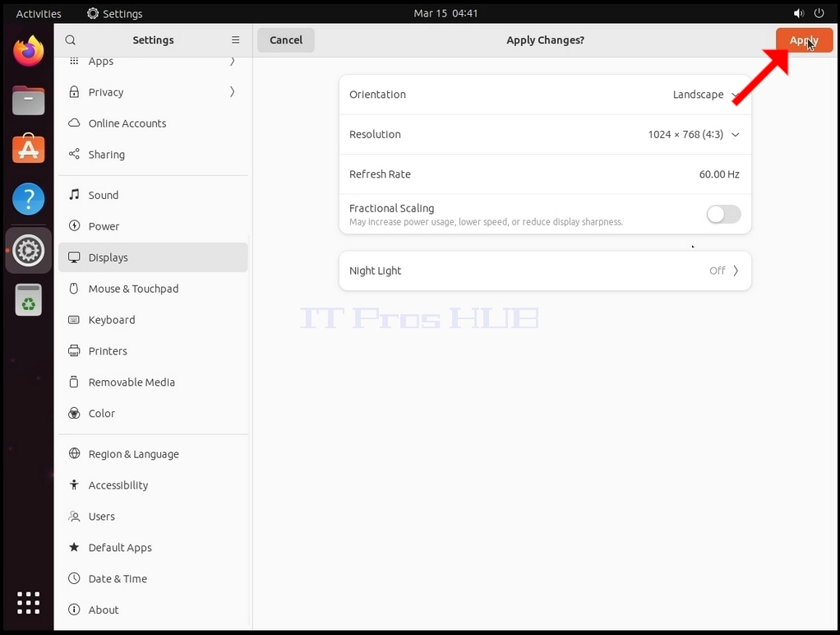This screenshot has height=635, width=840.
Task: Click the Default Apps star icon
Action: click(75, 547)
